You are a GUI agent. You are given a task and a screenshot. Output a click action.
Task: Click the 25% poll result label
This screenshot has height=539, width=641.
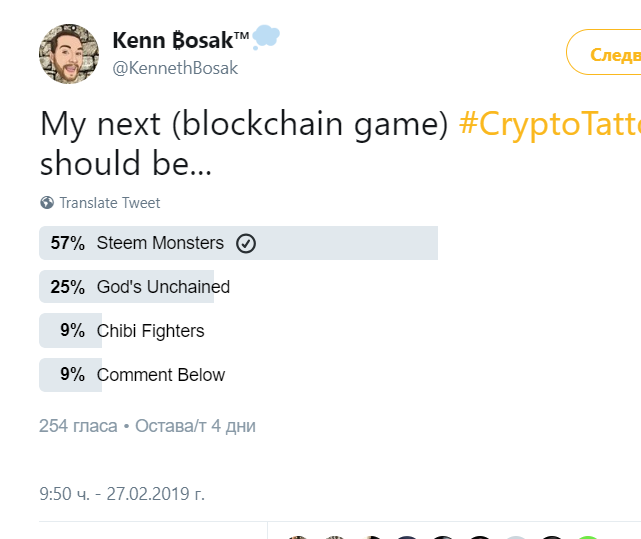tap(67, 287)
